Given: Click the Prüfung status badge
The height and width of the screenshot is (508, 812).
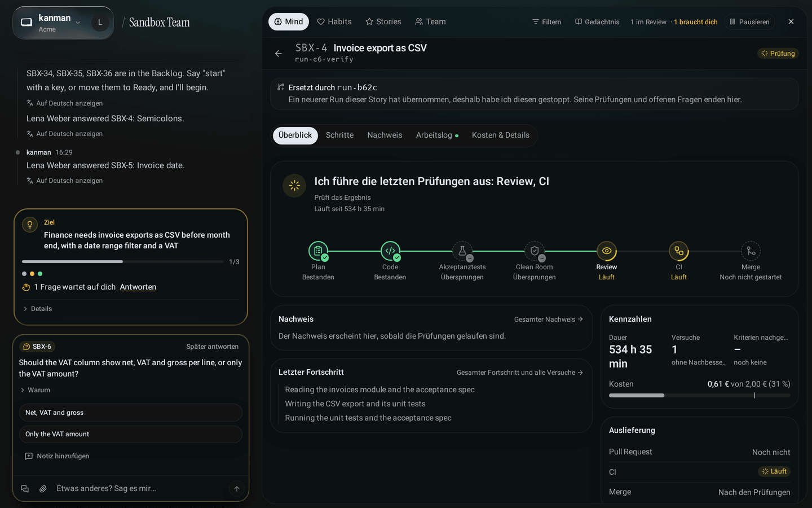Looking at the screenshot, I should tap(778, 54).
